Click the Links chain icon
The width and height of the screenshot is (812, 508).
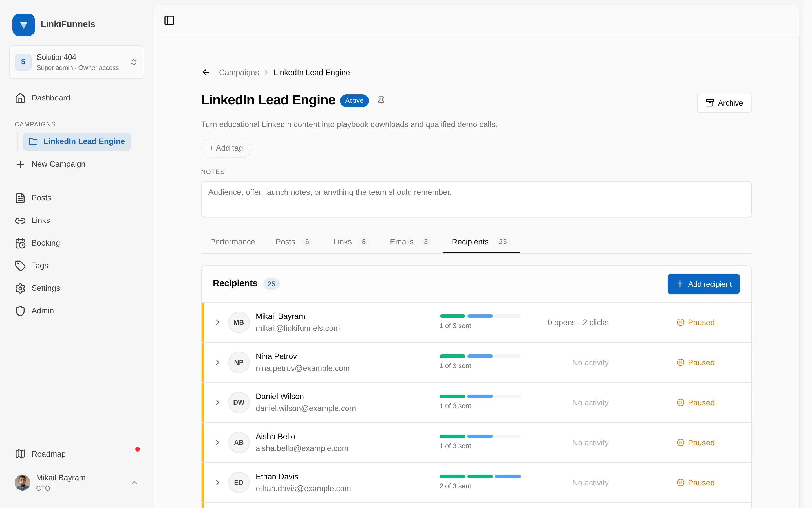pyautogui.click(x=20, y=220)
